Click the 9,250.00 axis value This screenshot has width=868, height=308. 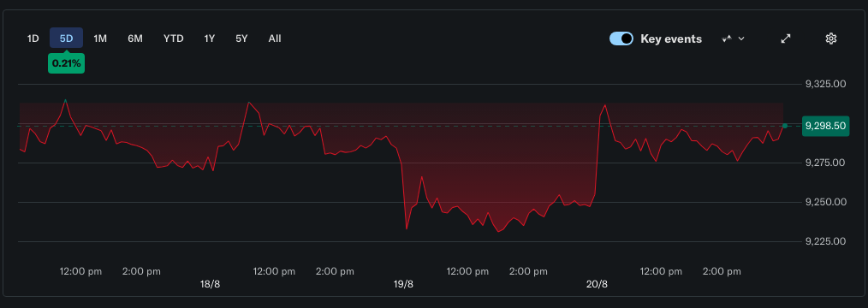tap(826, 202)
